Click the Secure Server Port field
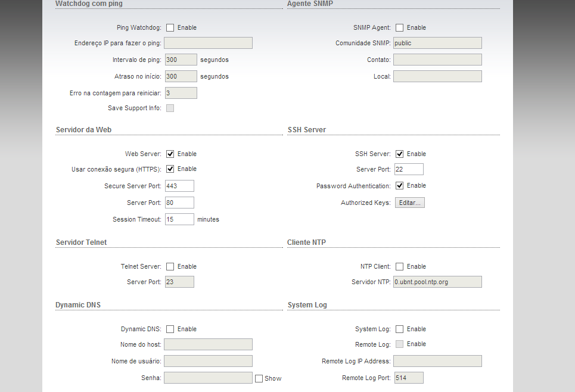Image resolution: width=575 pixels, height=392 pixels. (x=179, y=186)
